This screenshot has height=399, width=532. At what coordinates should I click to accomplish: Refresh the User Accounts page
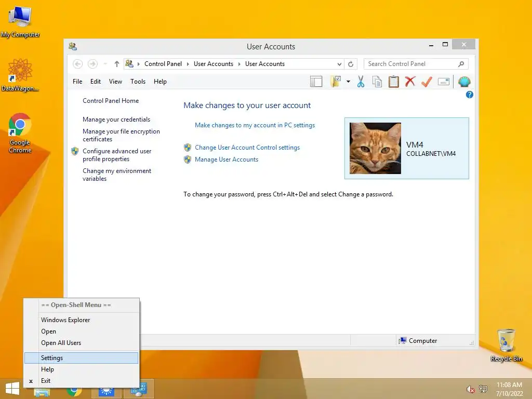point(351,64)
